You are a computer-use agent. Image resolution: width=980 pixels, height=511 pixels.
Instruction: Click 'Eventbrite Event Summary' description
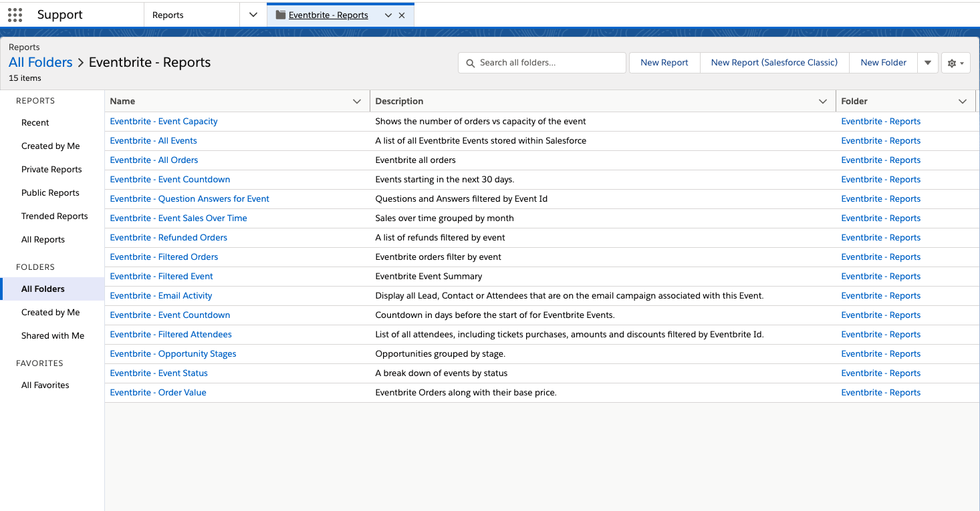click(428, 277)
